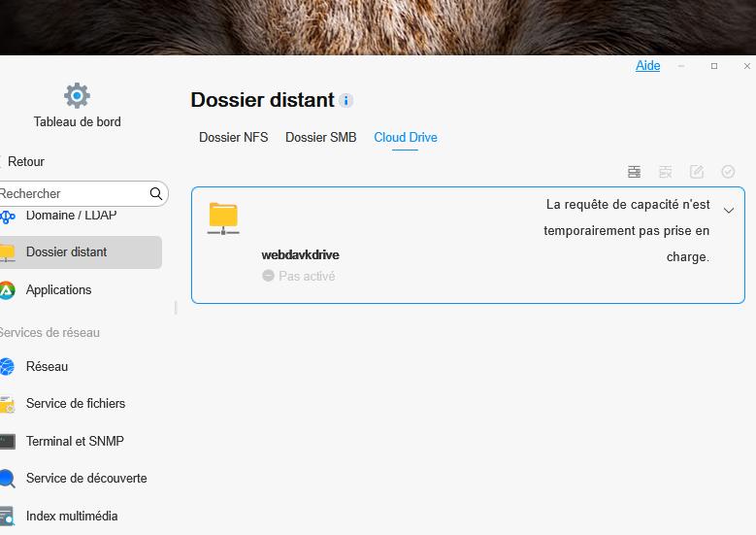756x535 pixels.
Task: Click the Service de fichiers icon
Action: (x=7, y=404)
